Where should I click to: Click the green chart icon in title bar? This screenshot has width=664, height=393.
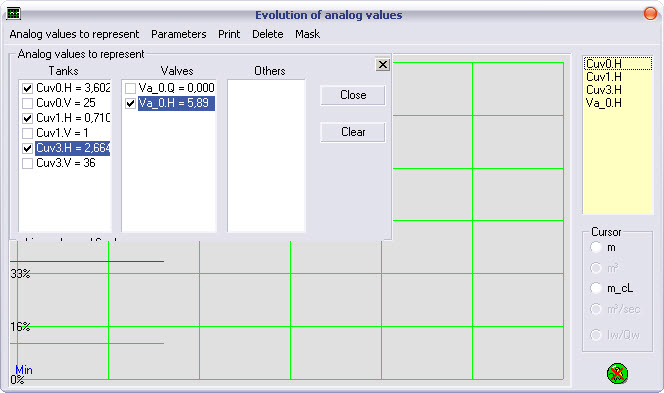[14, 14]
